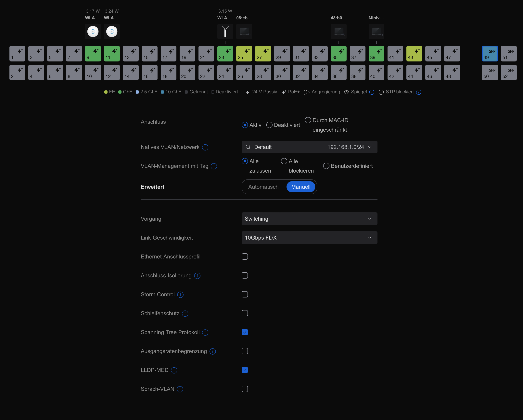Open the Link-Geschwindigkeit 10Gbps FDX dropdown

point(309,238)
